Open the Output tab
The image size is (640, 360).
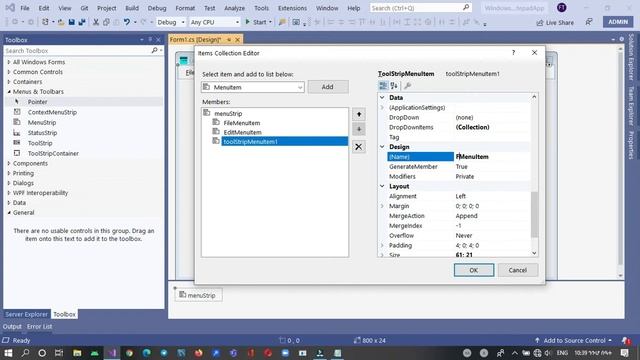12,327
